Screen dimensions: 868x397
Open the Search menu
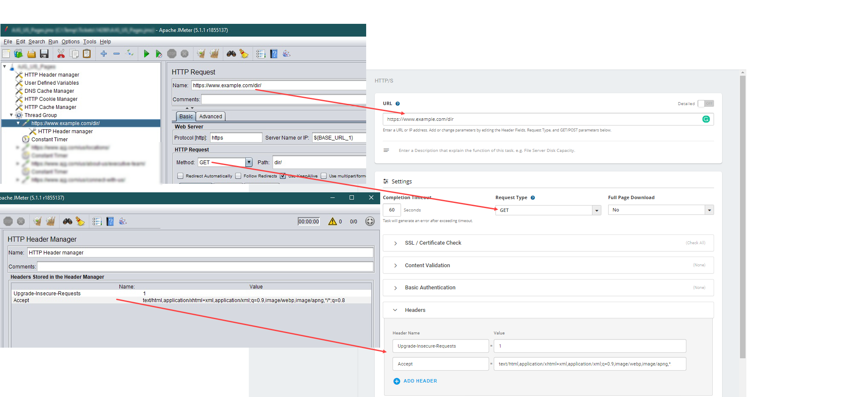pyautogui.click(x=37, y=42)
